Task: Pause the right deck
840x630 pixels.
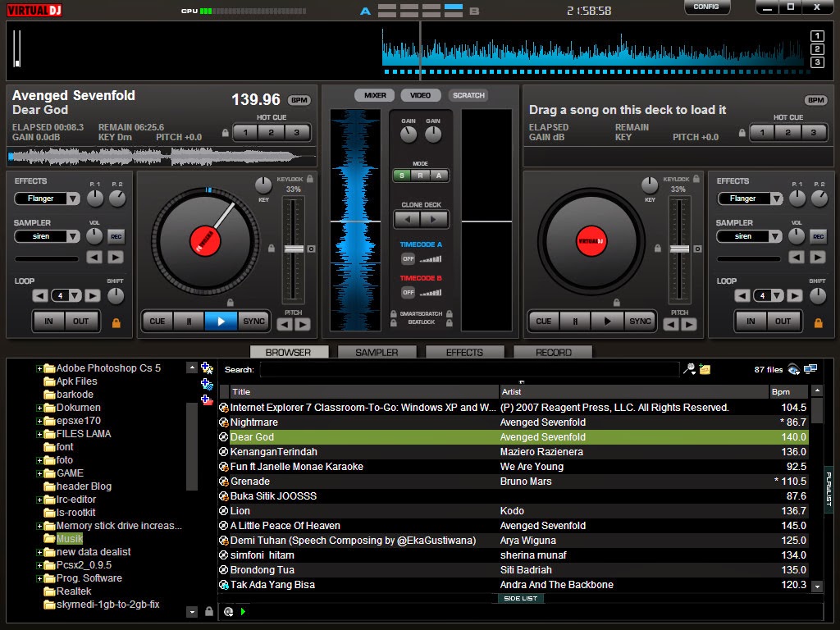Action: [575, 322]
